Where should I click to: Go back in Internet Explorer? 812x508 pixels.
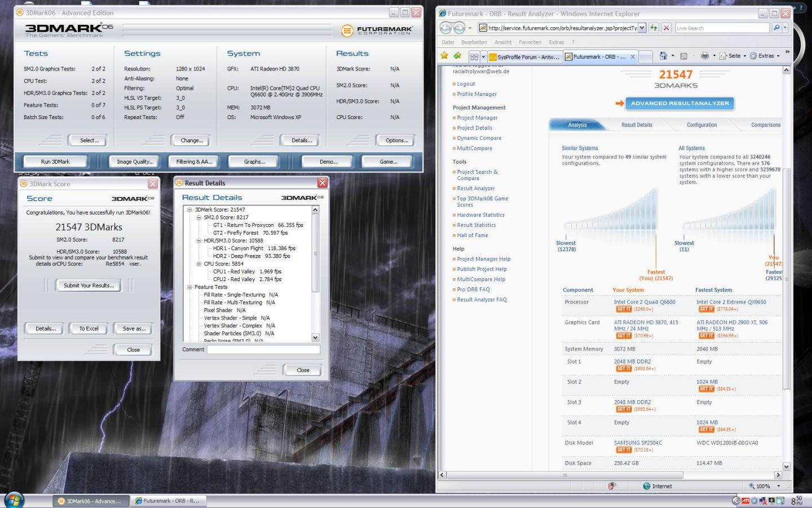tap(445, 28)
